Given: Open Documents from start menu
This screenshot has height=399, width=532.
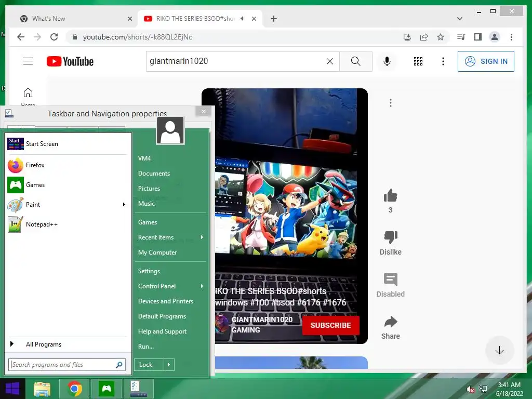Looking at the screenshot, I should [154, 174].
